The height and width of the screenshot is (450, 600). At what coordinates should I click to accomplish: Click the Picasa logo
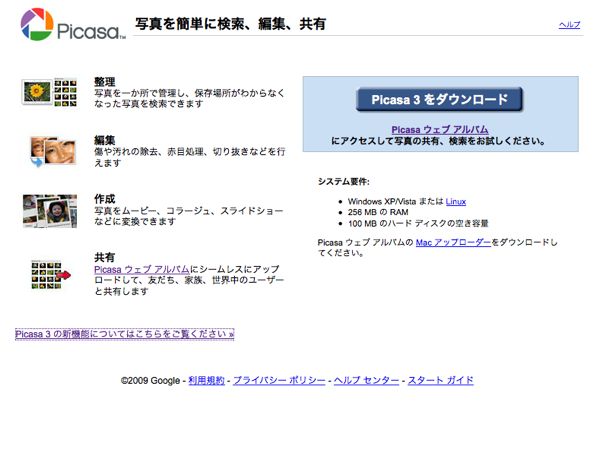(73, 24)
